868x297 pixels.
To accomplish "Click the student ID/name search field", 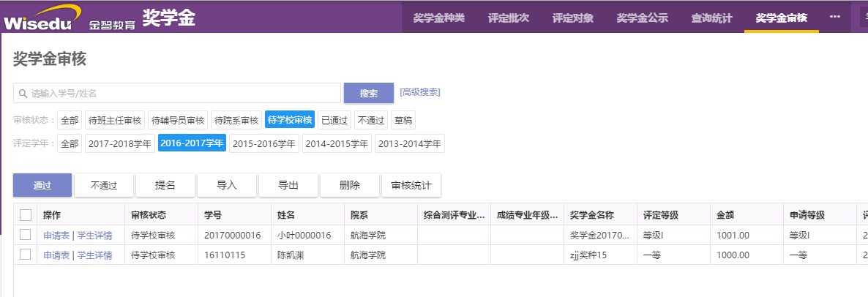I will [177, 94].
